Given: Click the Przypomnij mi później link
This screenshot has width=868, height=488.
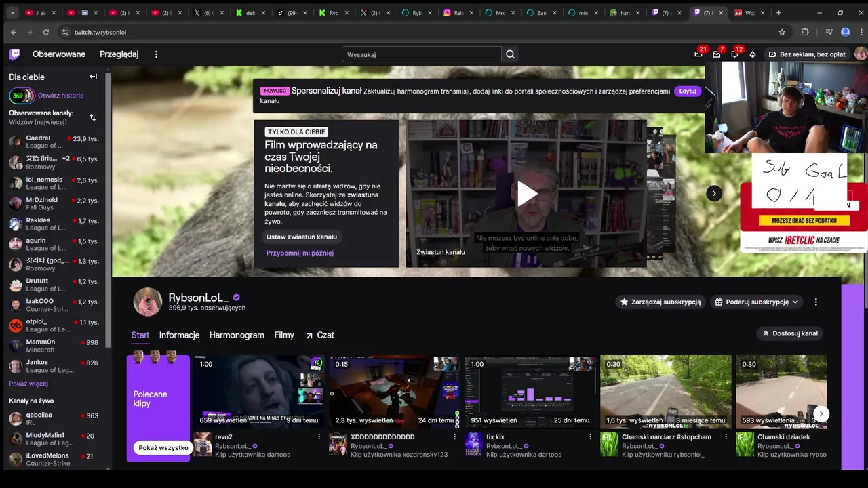Looking at the screenshot, I should [300, 253].
